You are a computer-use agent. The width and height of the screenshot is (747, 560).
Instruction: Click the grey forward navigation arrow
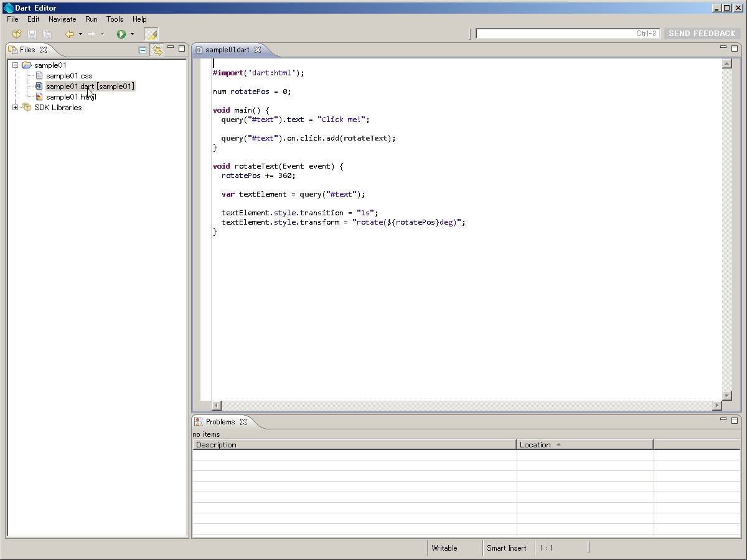92,34
